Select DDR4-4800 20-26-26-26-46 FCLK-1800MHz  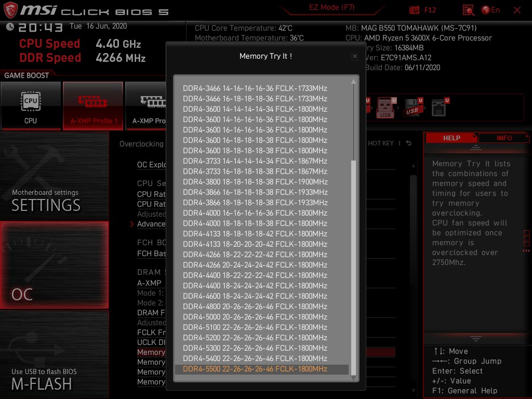tap(255, 307)
